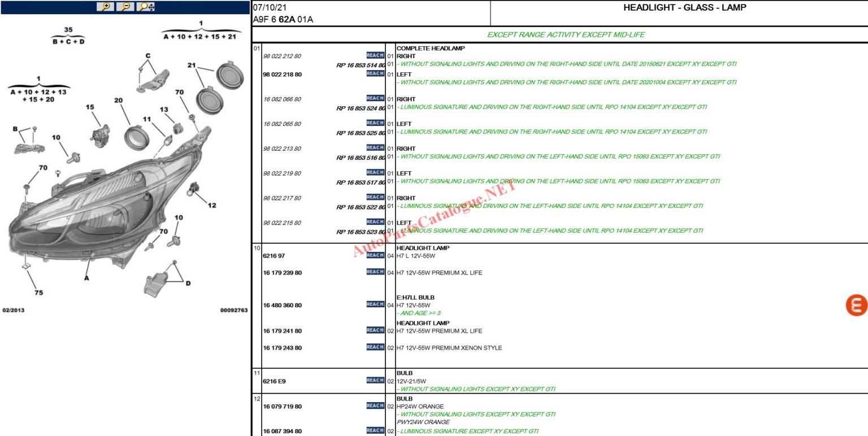Open REACH info for part 98 022 212 80
The image size is (868, 436).
(x=374, y=56)
